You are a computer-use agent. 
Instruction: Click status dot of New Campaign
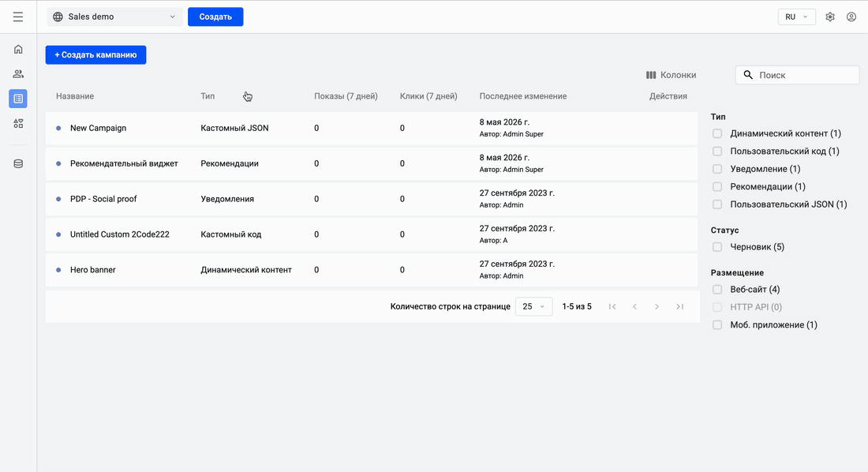58,128
